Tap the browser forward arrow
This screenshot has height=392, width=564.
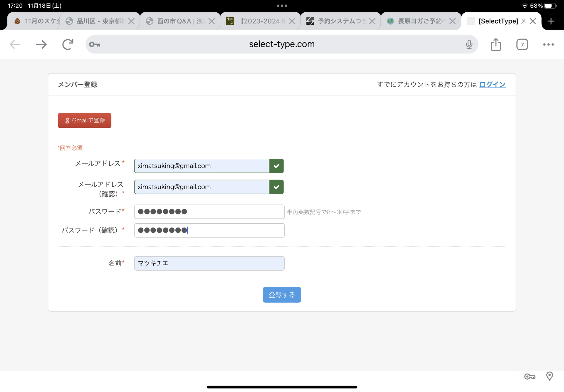click(41, 44)
